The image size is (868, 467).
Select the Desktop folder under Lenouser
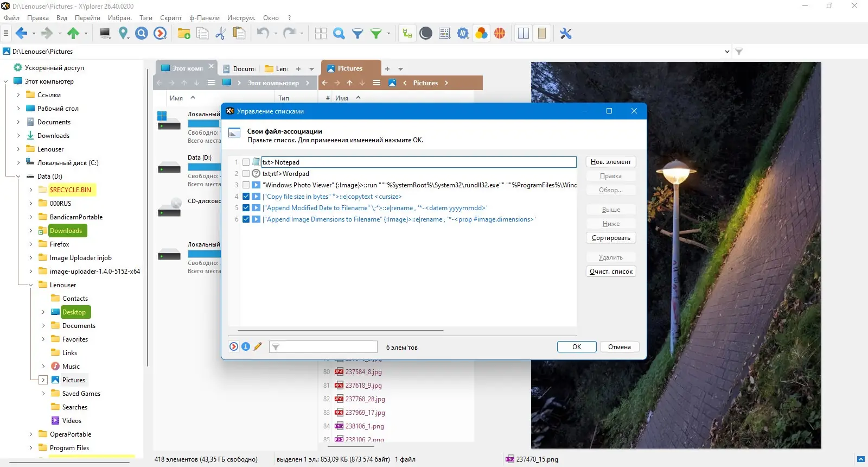point(74,312)
